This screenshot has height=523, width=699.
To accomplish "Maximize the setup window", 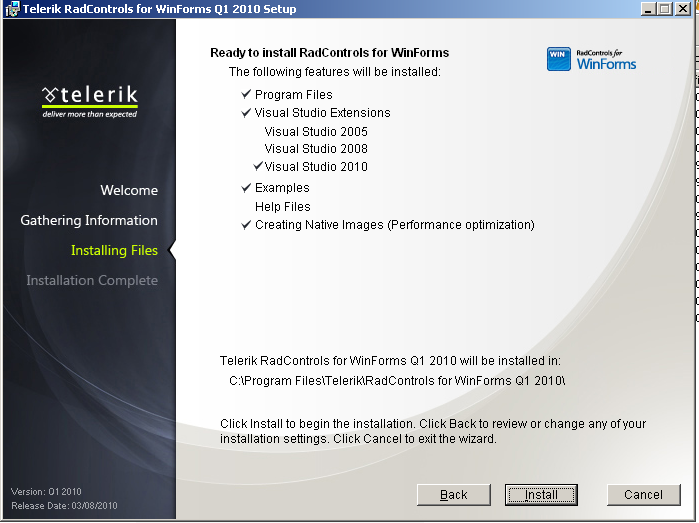I will click(x=664, y=9).
